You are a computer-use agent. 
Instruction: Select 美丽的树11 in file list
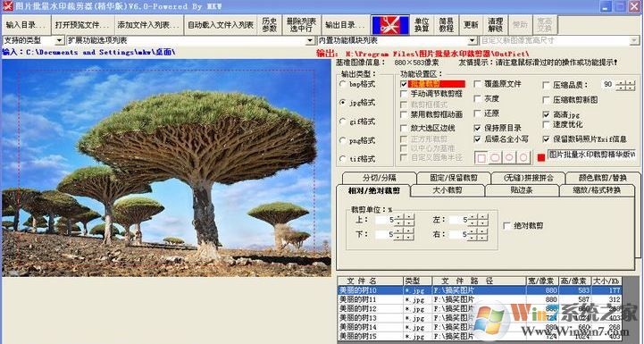tap(480, 299)
